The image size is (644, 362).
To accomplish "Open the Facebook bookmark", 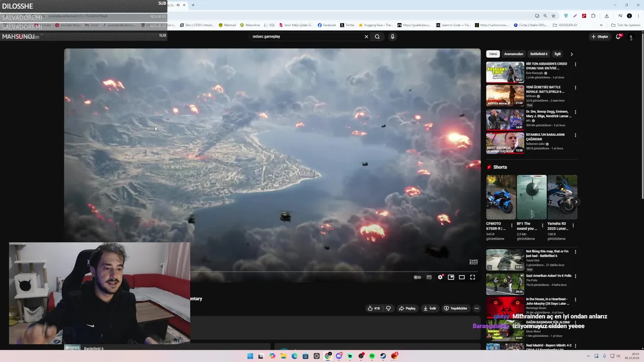I will [x=327, y=25].
